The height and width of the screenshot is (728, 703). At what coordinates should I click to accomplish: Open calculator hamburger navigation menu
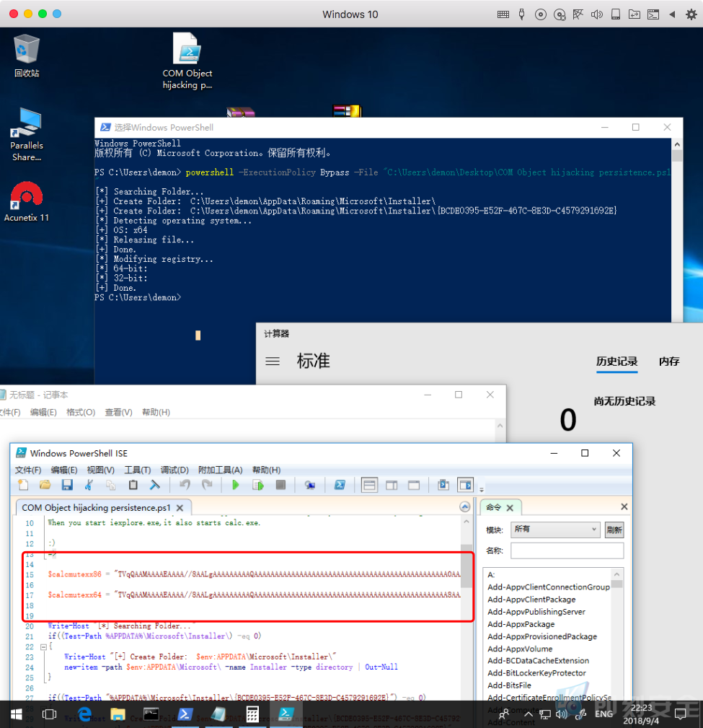pyautogui.click(x=273, y=361)
